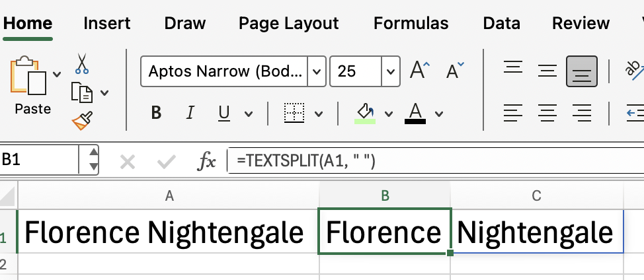The width and height of the screenshot is (644, 280).
Task: Open the Data tab
Action: tap(501, 23)
